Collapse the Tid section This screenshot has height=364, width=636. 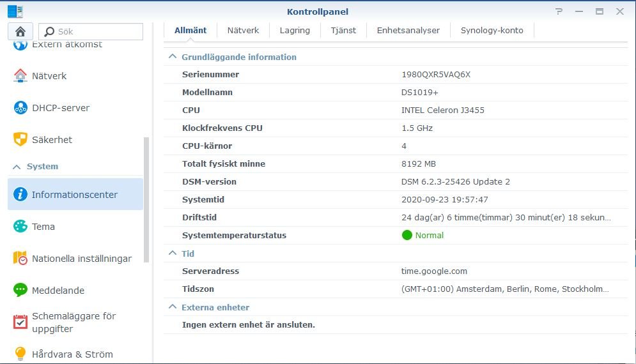point(172,254)
